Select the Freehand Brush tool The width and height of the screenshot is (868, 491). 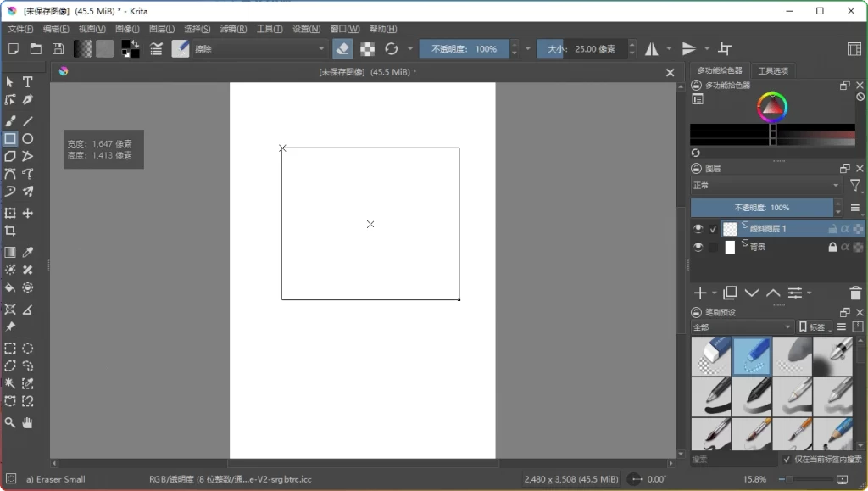10,120
